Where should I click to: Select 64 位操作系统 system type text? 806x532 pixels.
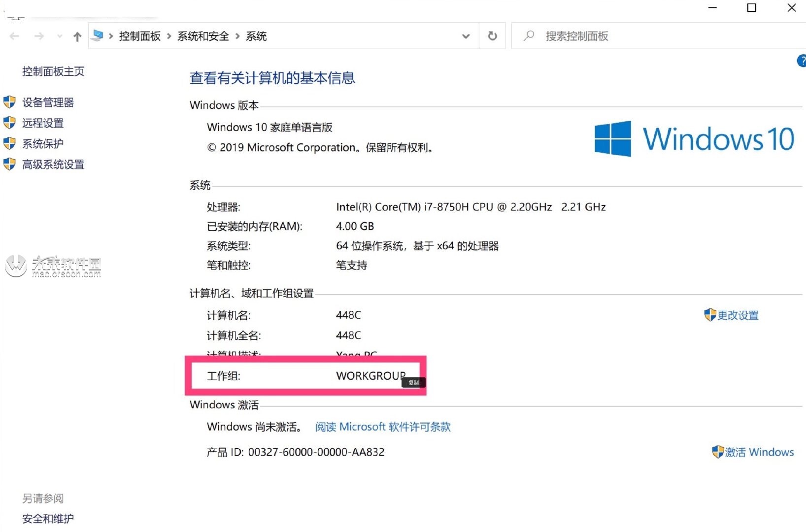417,246
